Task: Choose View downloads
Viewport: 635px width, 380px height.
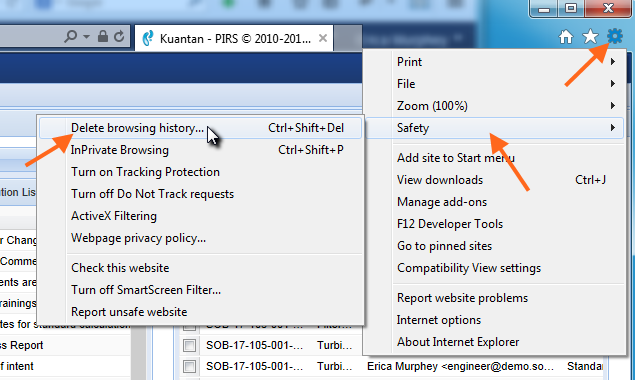Action: [x=494, y=179]
